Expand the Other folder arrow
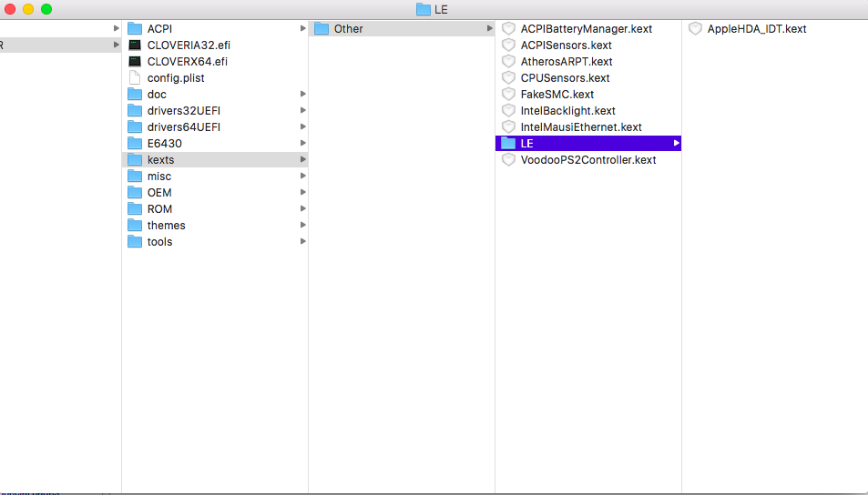Image resolution: width=868 pixels, height=495 pixels. point(489,29)
